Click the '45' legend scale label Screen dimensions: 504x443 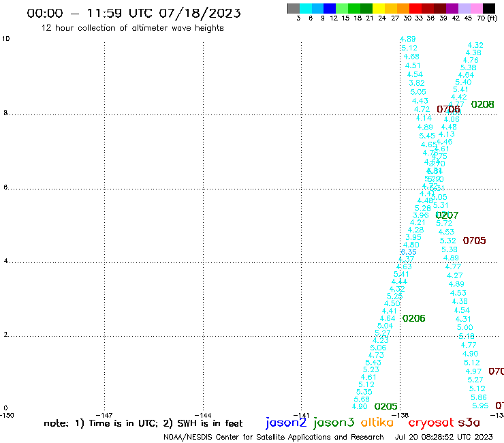(x=469, y=18)
